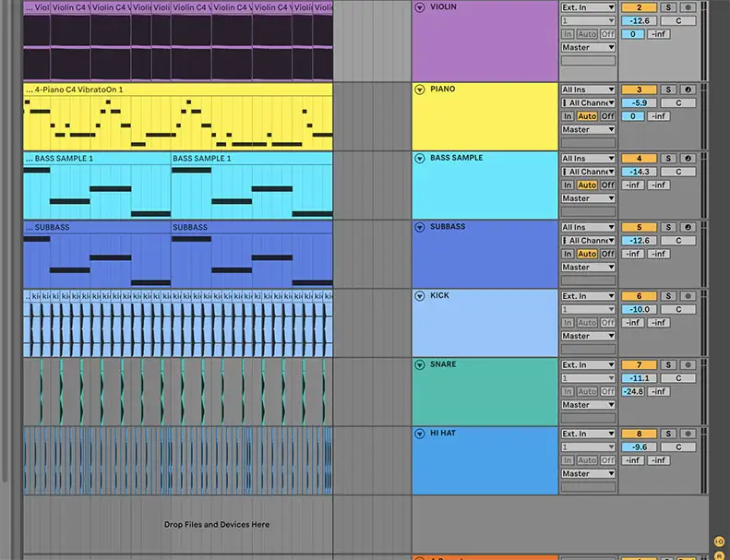Mute track 4 using its activator button
The width and height of the screenshot is (730, 560).
click(x=639, y=159)
